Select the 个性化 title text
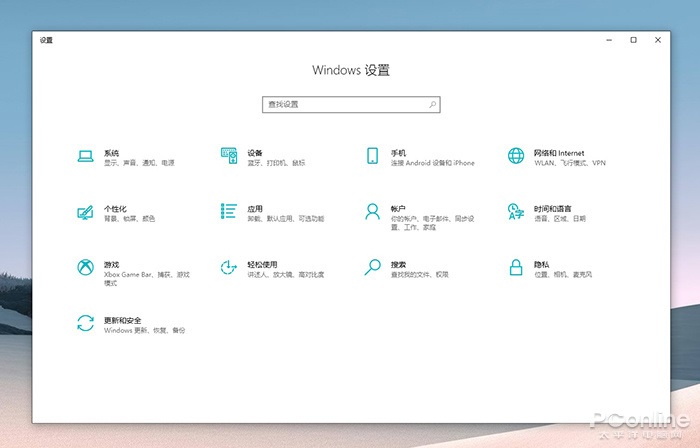700x448 pixels. coord(115,209)
